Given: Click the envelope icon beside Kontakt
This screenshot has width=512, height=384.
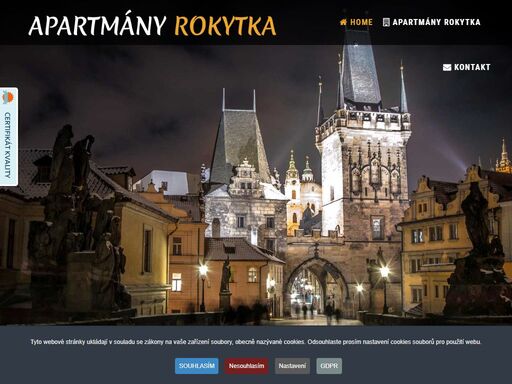Looking at the screenshot, I should click(447, 68).
